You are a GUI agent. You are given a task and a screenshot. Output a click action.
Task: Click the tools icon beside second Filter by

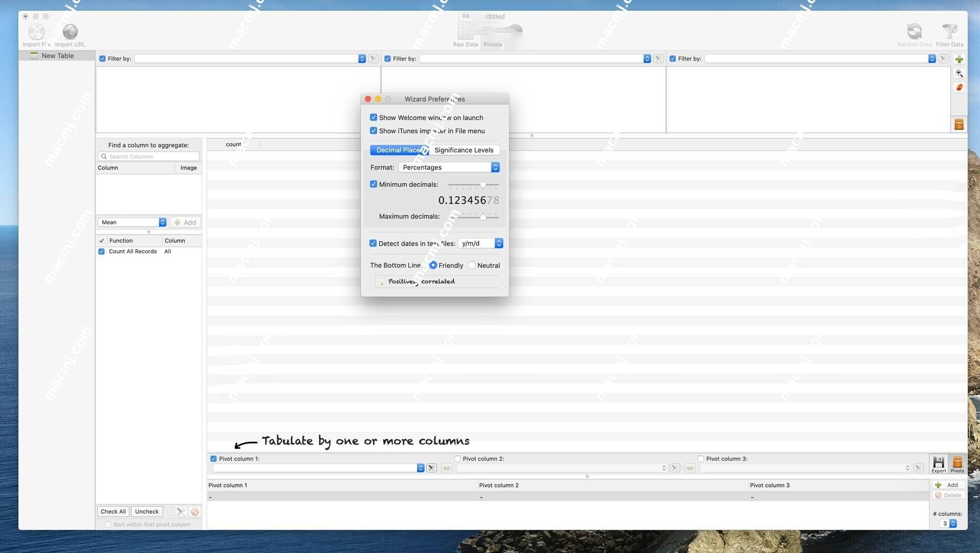[658, 59]
